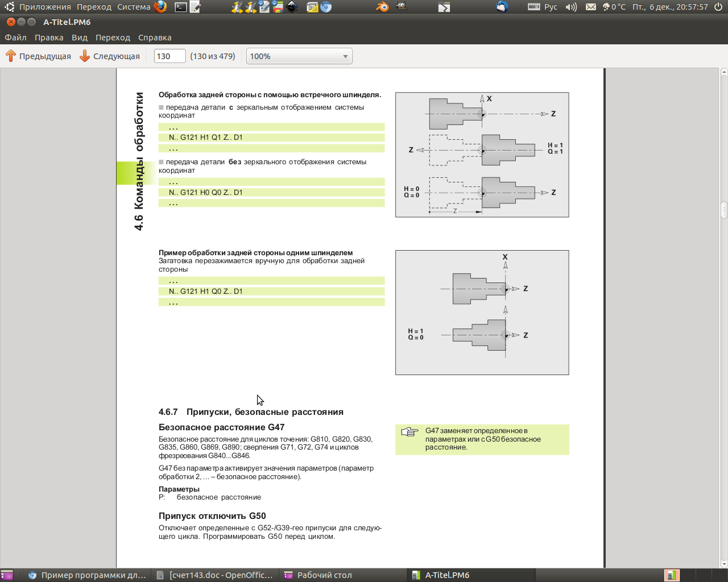Click the sideways '4.6 Команды обработки' chapter title
The width and height of the screenshot is (728, 582).
point(139,161)
